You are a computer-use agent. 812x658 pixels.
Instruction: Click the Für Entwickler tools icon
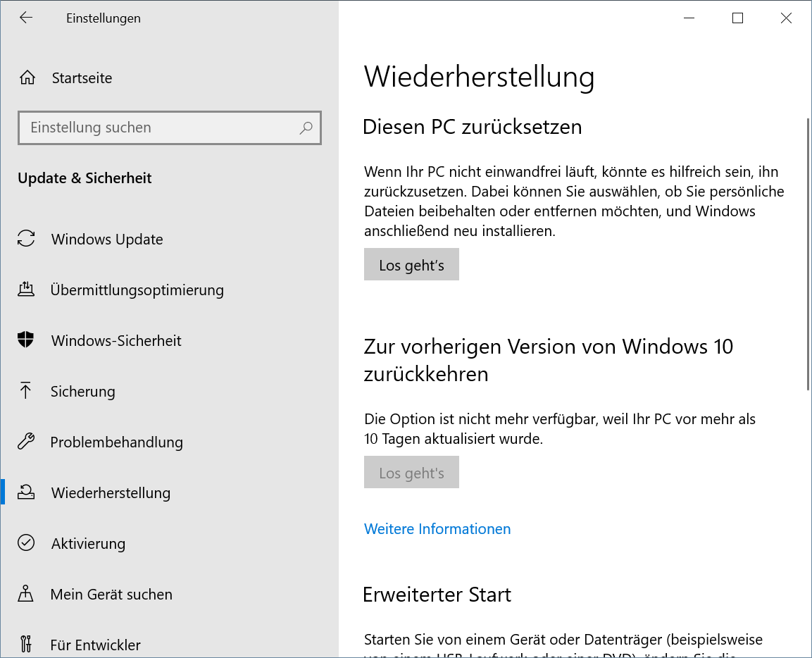click(26, 644)
